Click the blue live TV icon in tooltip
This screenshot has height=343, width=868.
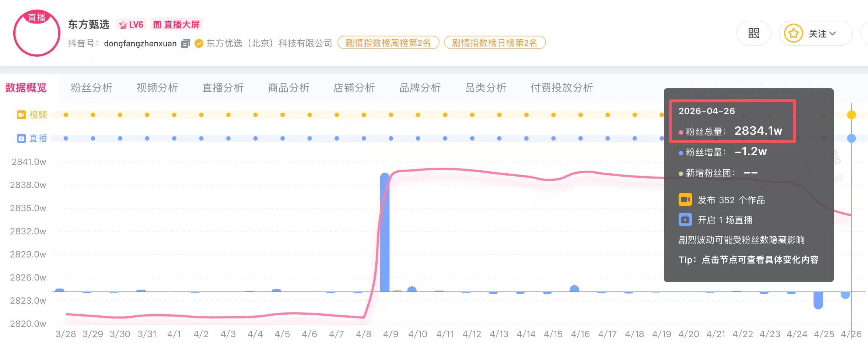click(x=685, y=220)
